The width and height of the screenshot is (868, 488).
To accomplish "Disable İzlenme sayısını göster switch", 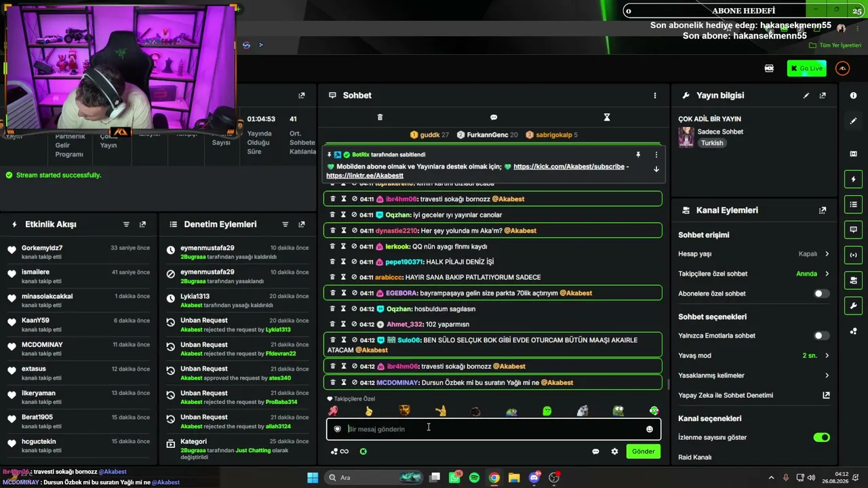I will tap(821, 437).
